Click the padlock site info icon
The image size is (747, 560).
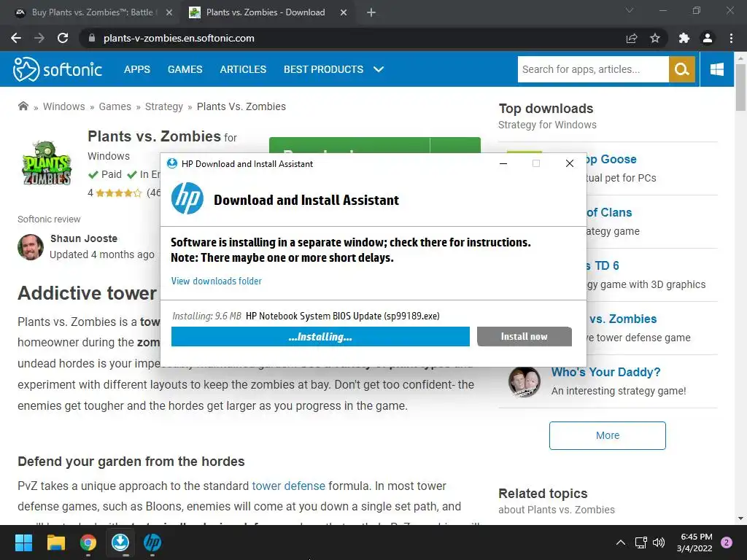(92, 38)
